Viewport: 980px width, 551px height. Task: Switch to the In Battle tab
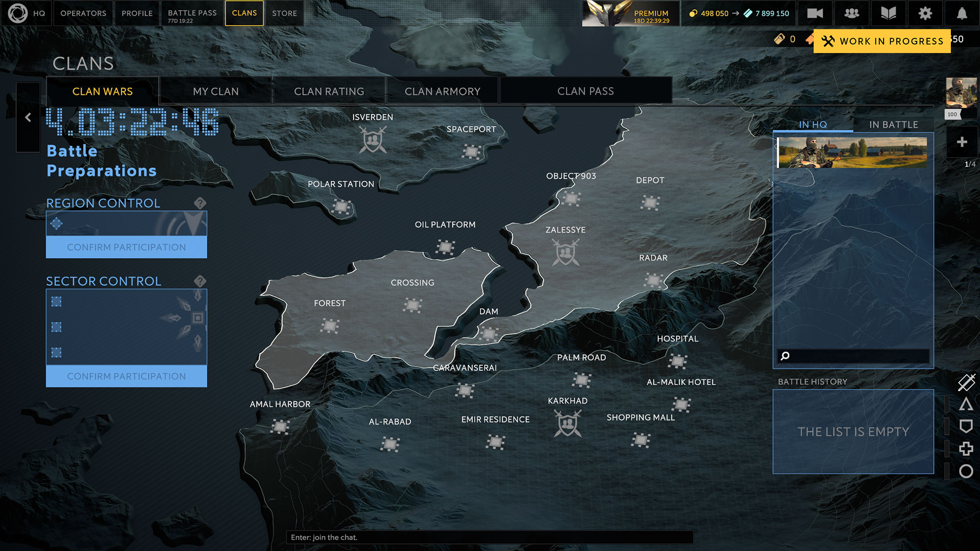click(893, 124)
